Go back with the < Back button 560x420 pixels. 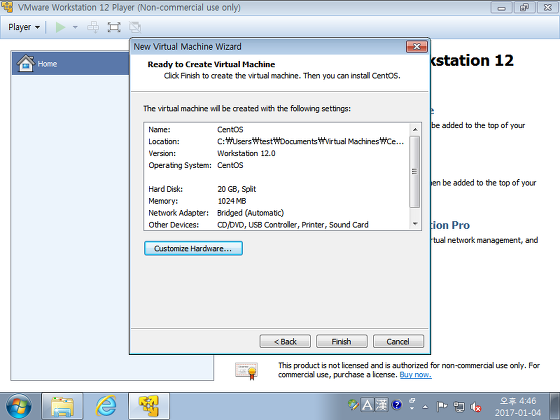click(x=285, y=341)
